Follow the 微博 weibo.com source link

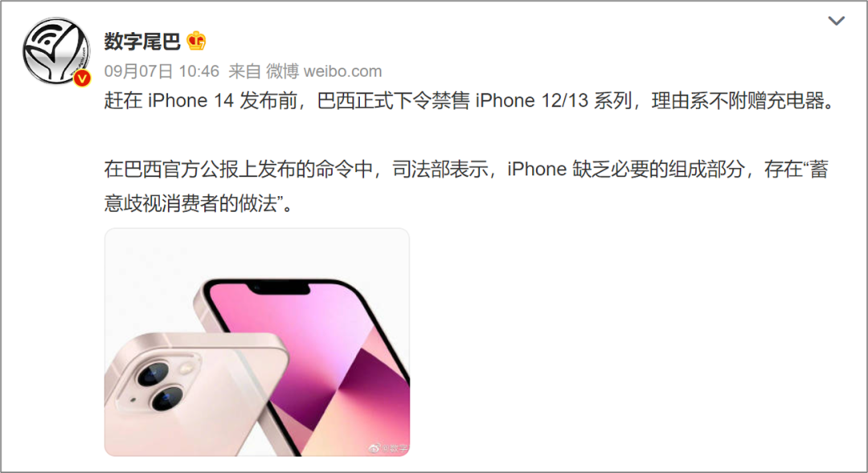324,71
